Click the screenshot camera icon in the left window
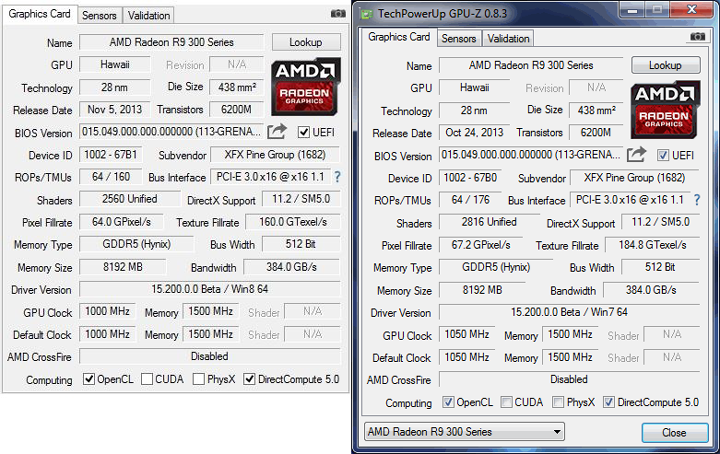 (338, 14)
